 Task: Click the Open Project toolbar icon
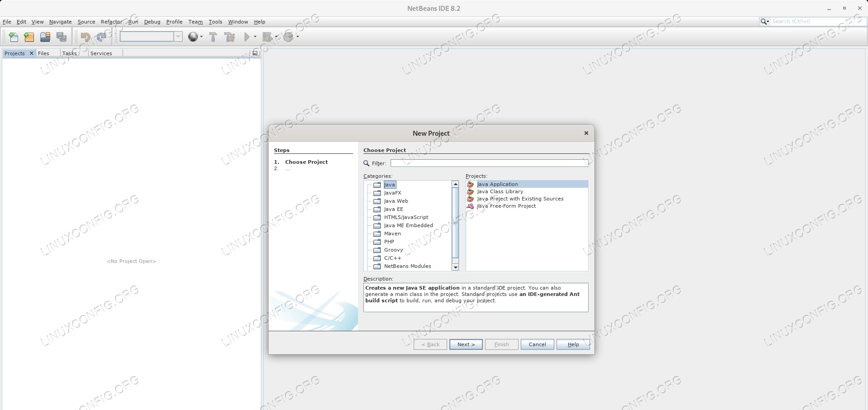[45, 37]
